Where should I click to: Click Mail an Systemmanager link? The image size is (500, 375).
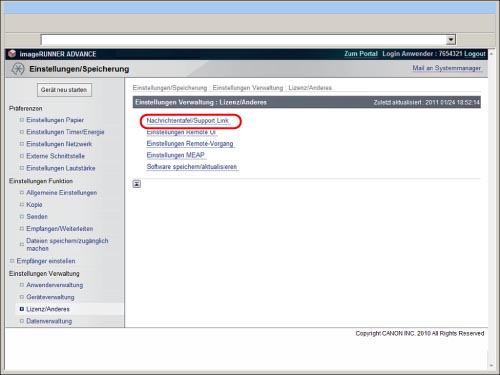point(447,68)
